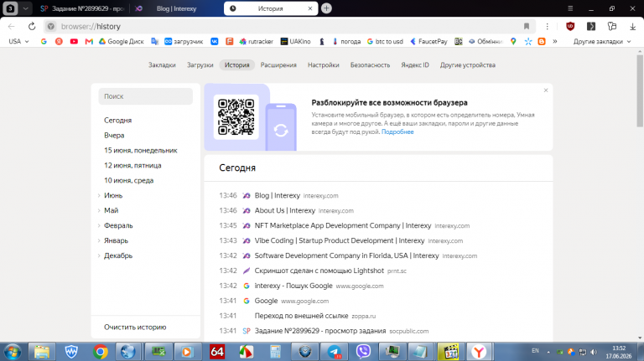Open the EN language indicator in tray
The image size is (644, 361).
(x=535, y=351)
